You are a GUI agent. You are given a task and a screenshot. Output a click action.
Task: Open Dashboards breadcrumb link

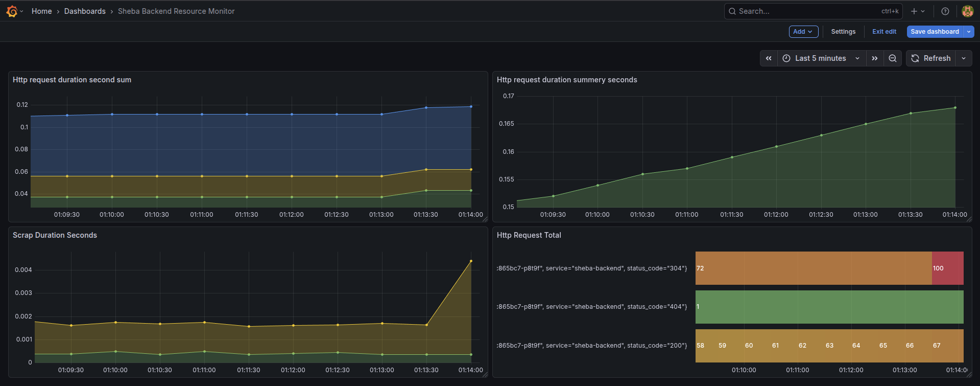click(85, 11)
